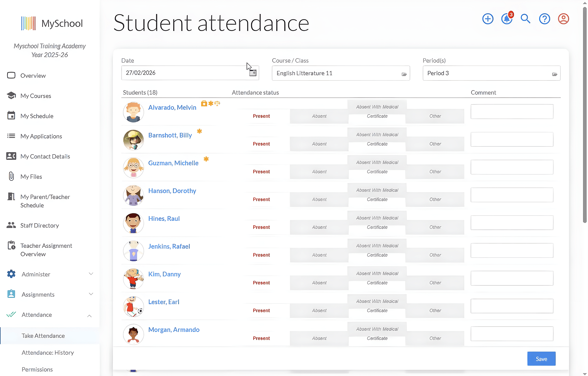Mark Kim, Danny as Present
The image size is (588, 376).
[x=261, y=283]
